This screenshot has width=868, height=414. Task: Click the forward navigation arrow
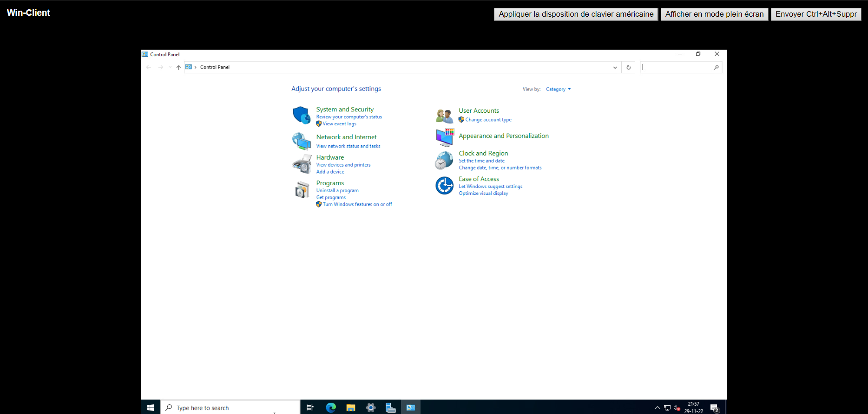[x=161, y=67]
